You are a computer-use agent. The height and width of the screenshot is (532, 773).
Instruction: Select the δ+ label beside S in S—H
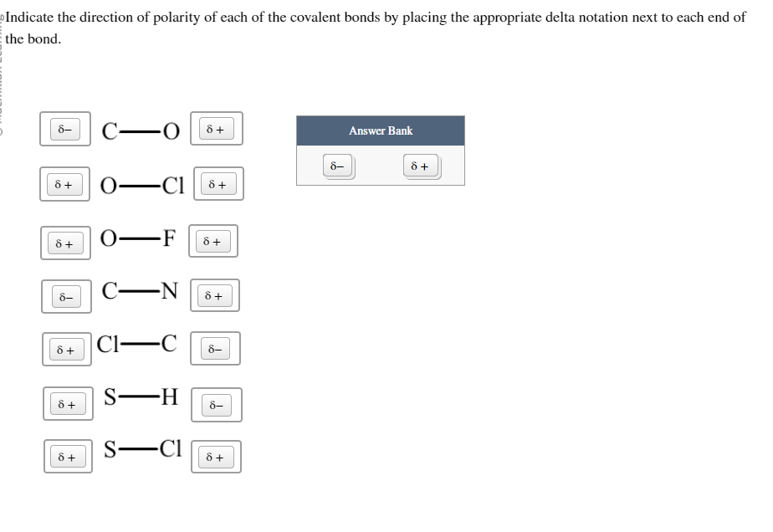coord(67,404)
